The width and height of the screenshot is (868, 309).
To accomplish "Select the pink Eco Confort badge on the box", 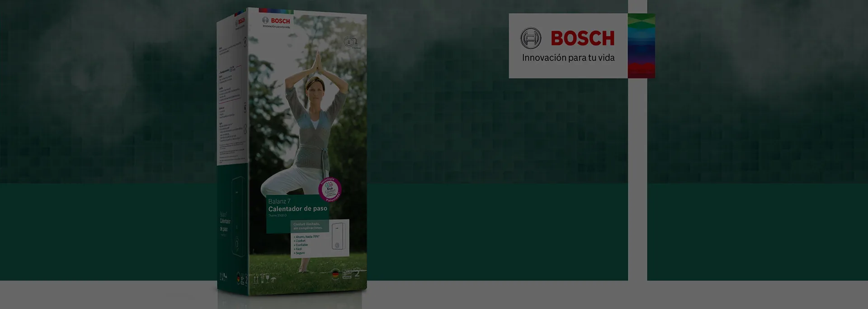I will tap(330, 190).
